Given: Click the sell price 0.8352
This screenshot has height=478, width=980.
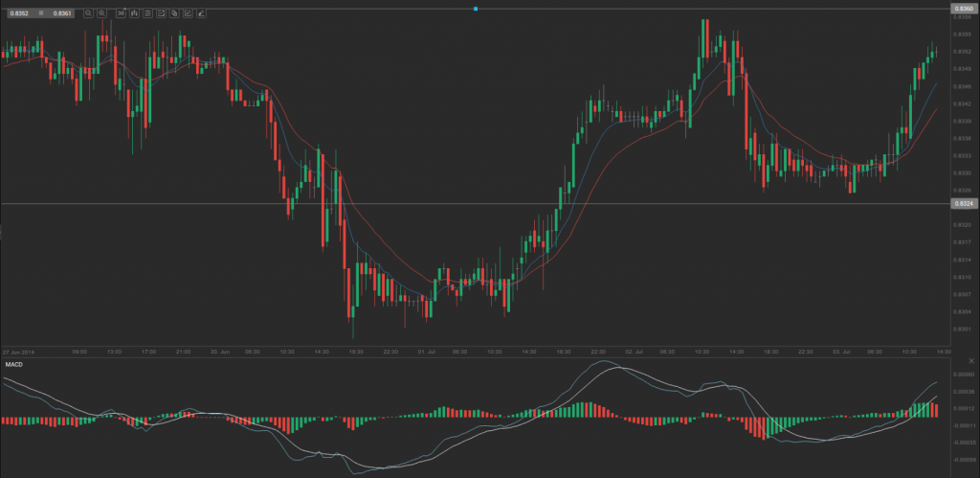Looking at the screenshot, I should click(19, 13).
